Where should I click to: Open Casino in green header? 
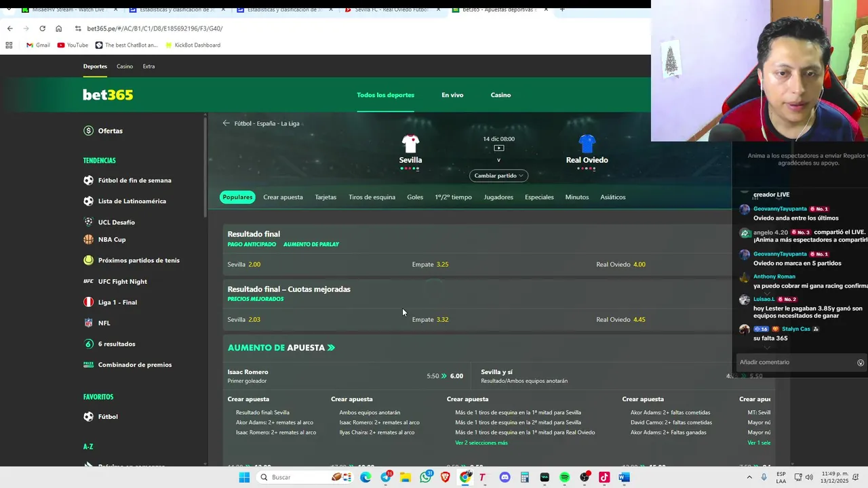coord(500,95)
